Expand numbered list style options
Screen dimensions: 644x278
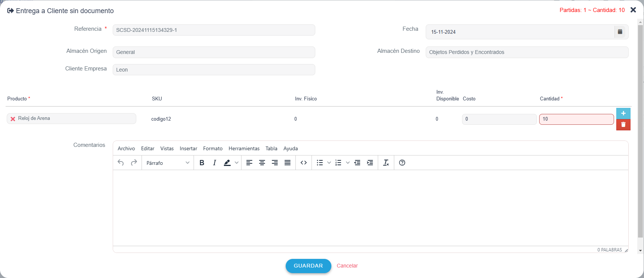[x=348, y=163]
